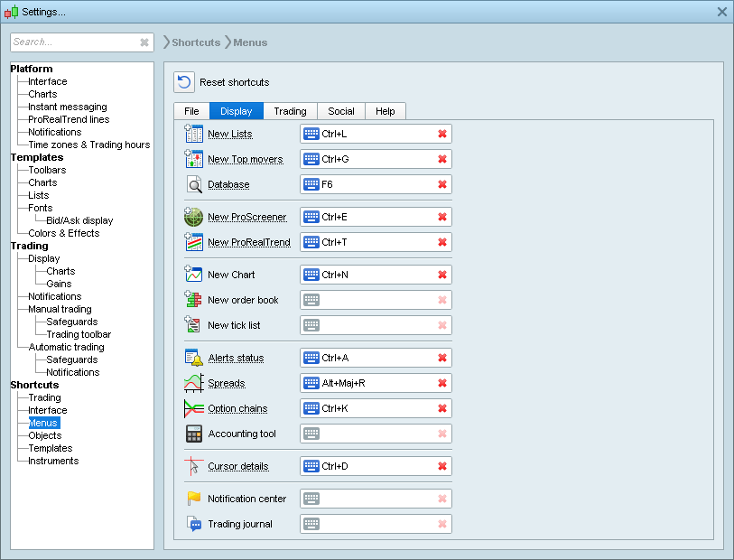Open the Social tab

click(340, 111)
